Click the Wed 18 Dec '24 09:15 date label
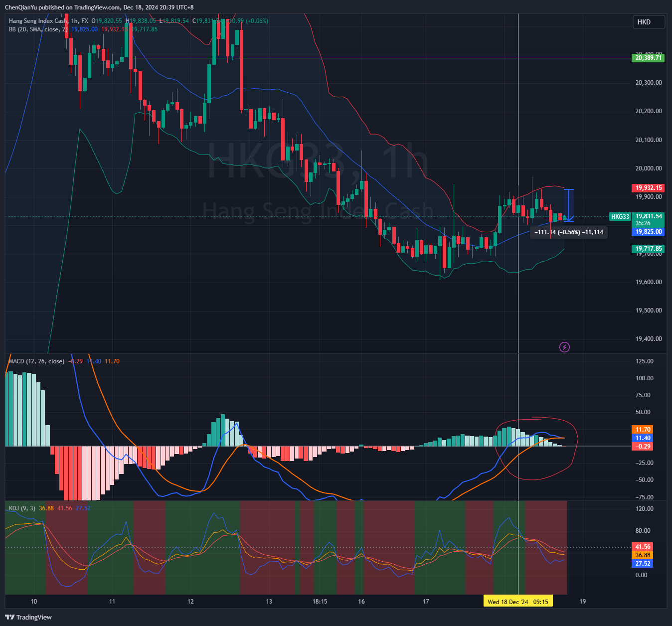Image resolution: width=672 pixels, height=626 pixels. [x=517, y=602]
